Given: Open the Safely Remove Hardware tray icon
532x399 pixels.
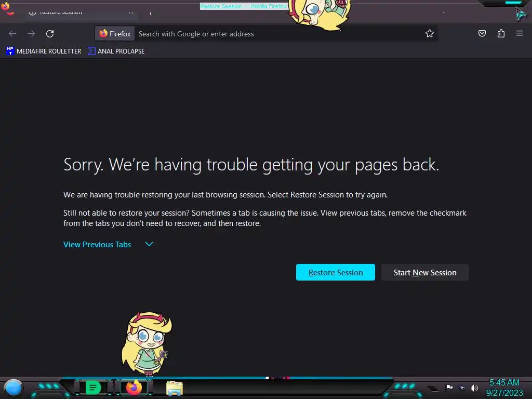Looking at the screenshot, I should [462, 388].
